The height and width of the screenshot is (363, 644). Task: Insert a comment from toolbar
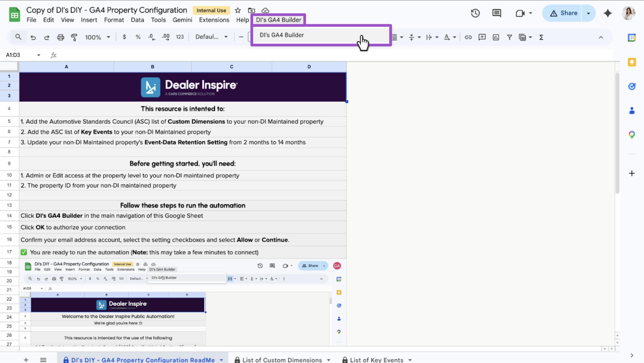(482, 37)
